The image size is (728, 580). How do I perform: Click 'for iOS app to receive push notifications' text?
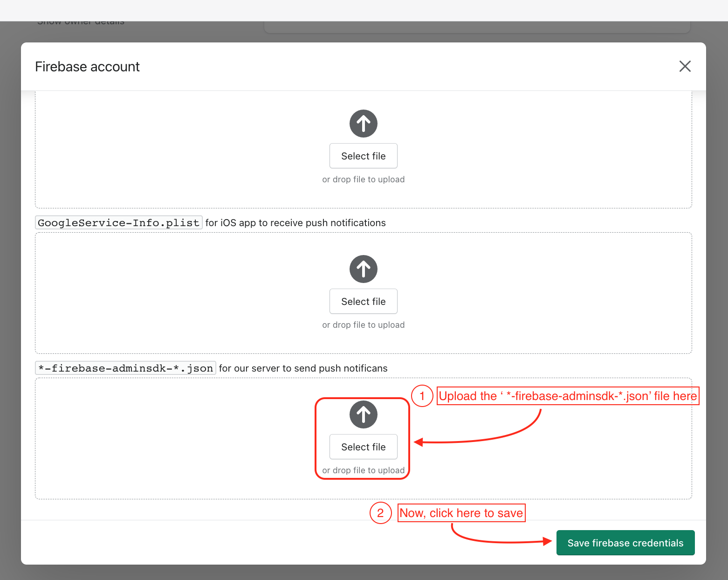295,223
